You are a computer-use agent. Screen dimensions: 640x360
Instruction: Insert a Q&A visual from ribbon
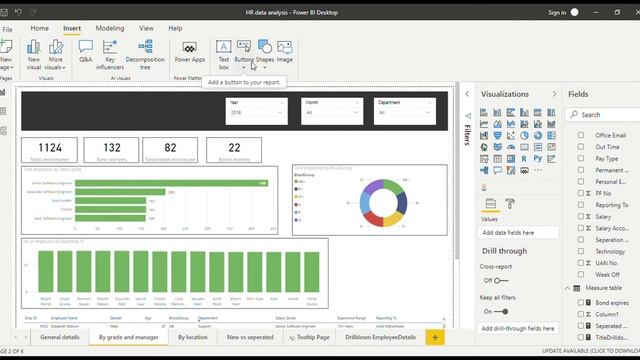85,51
